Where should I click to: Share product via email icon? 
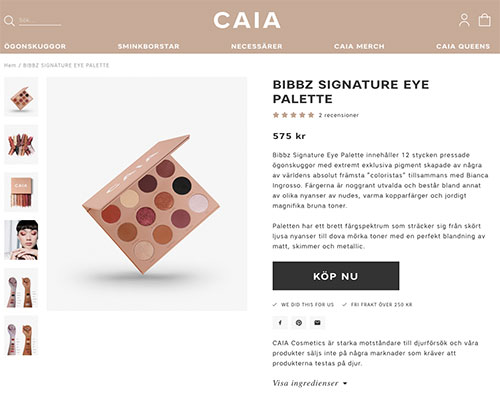tap(317, 323)
